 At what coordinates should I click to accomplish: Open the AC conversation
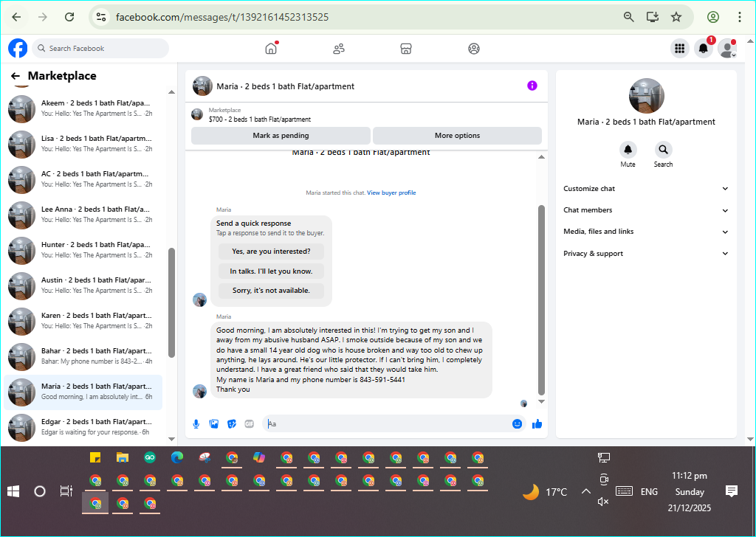click(83, 179)
